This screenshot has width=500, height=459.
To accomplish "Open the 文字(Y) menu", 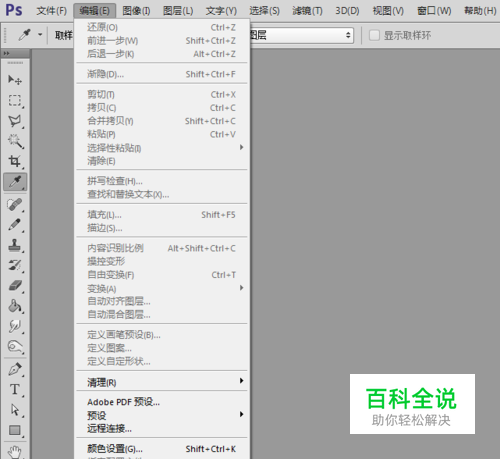I will pos(221,11).
